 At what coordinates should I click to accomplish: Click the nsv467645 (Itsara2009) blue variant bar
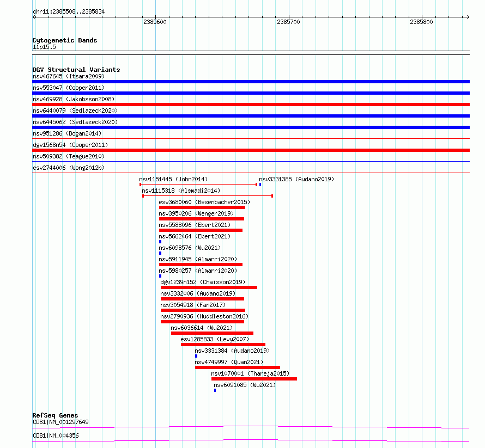pyautogui.click(x=251, y=82)
